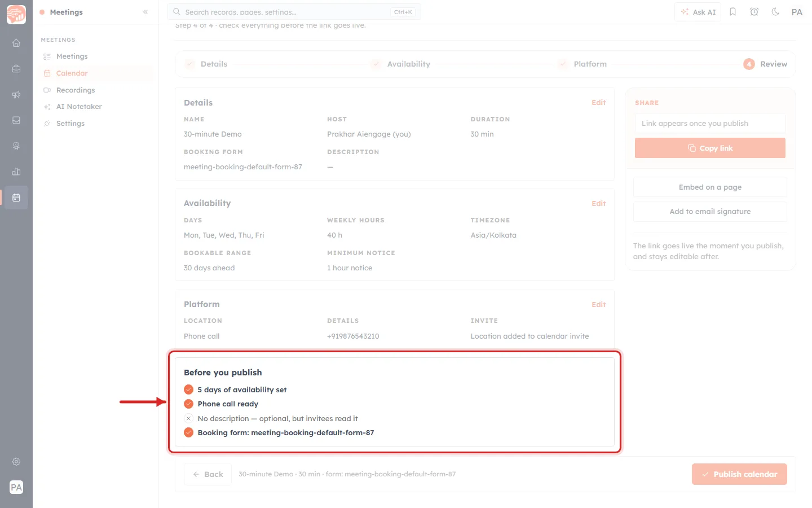The height and width of the screenshot is (508, 812).
Task: Choose Embed on a page
Action: 710,187
